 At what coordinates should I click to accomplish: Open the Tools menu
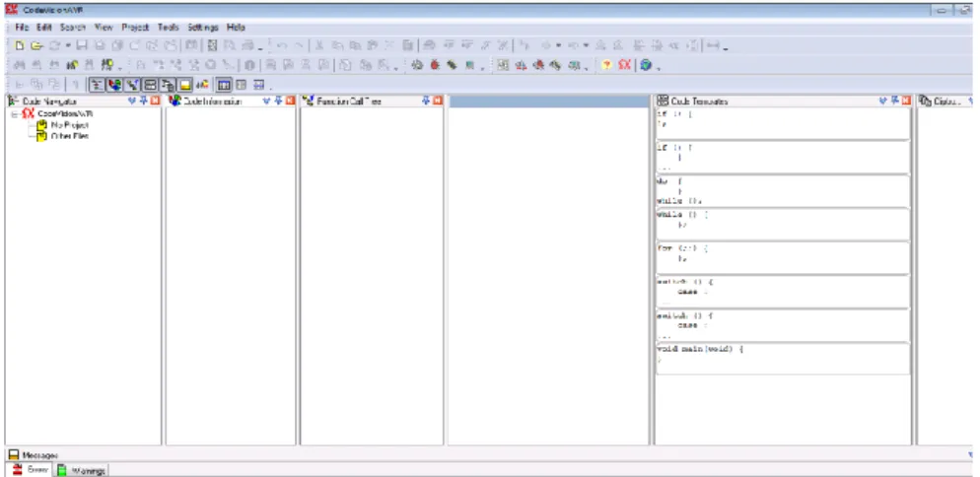pyautogui.click(x=169, y=28)
